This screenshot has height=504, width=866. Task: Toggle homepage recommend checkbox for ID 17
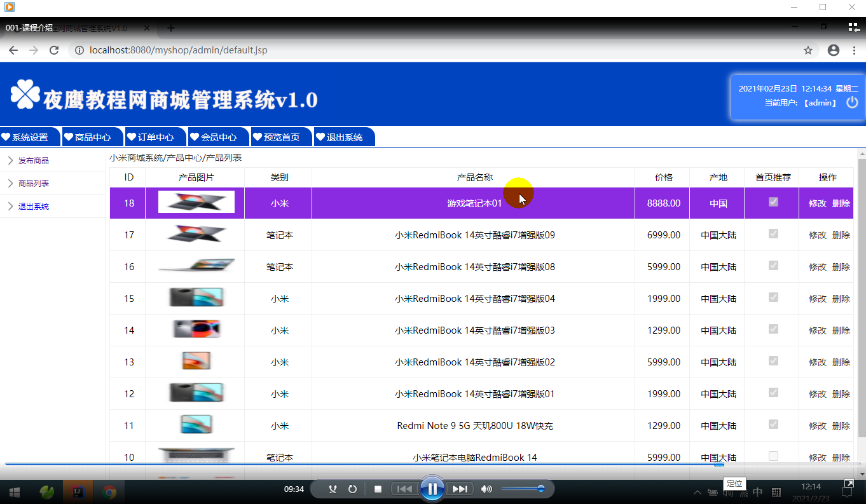(x=773, y=234)
